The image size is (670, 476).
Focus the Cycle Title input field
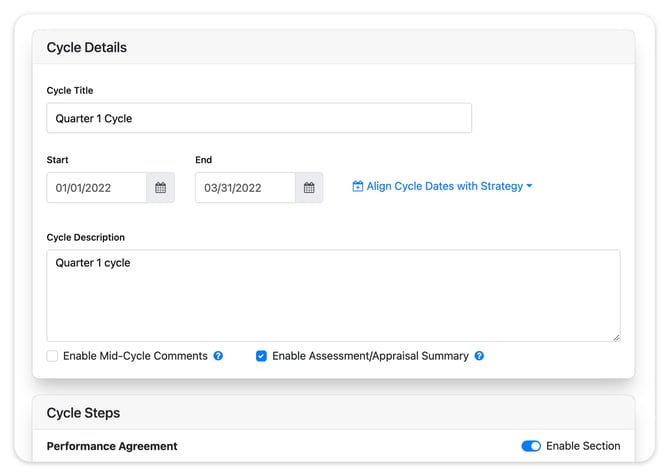[259, 118]
